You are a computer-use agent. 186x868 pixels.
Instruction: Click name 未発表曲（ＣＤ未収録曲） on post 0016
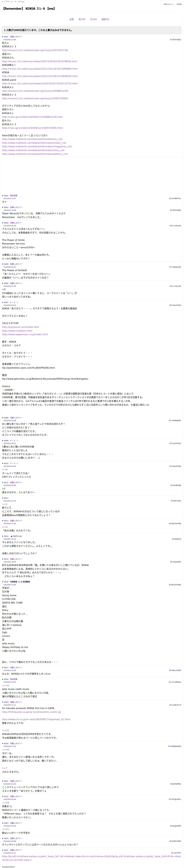click(20, 582)
